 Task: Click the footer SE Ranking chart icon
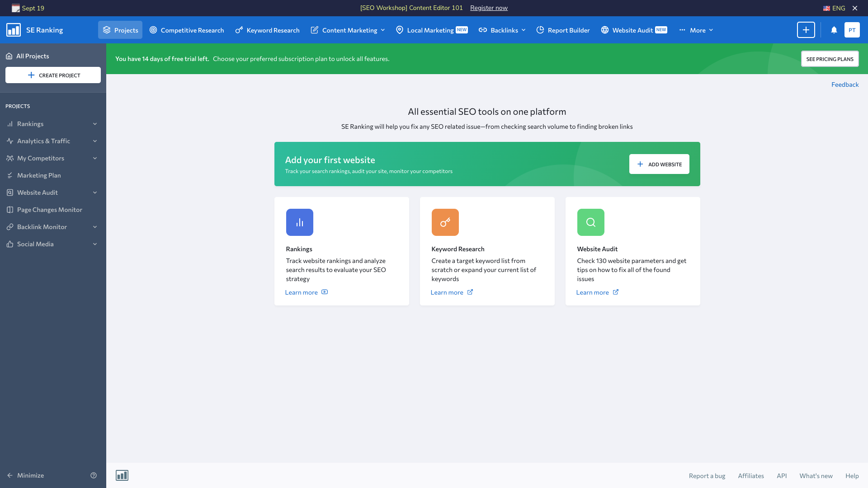click(122, 475)
